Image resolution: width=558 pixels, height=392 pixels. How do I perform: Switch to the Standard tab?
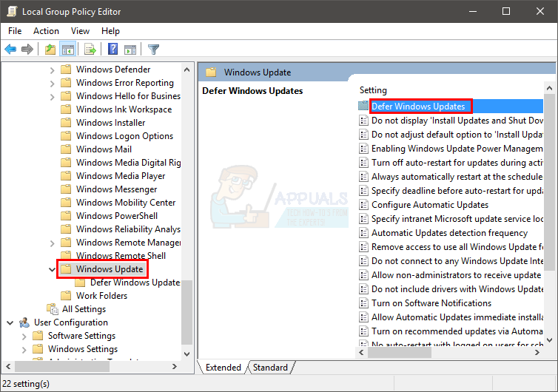point(270,367)
